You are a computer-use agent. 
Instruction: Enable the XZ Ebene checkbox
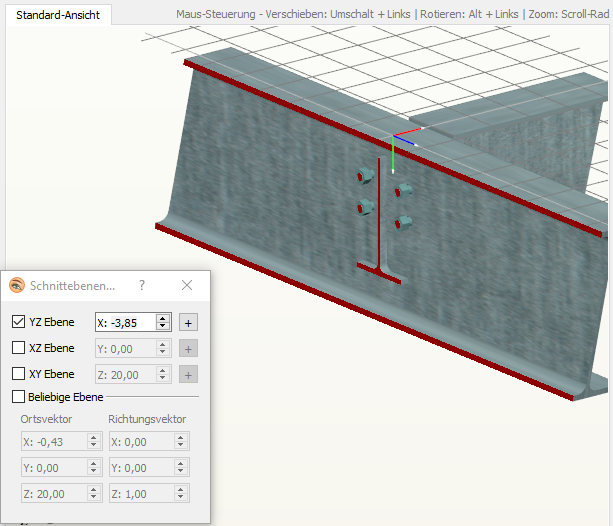(19, 348)
